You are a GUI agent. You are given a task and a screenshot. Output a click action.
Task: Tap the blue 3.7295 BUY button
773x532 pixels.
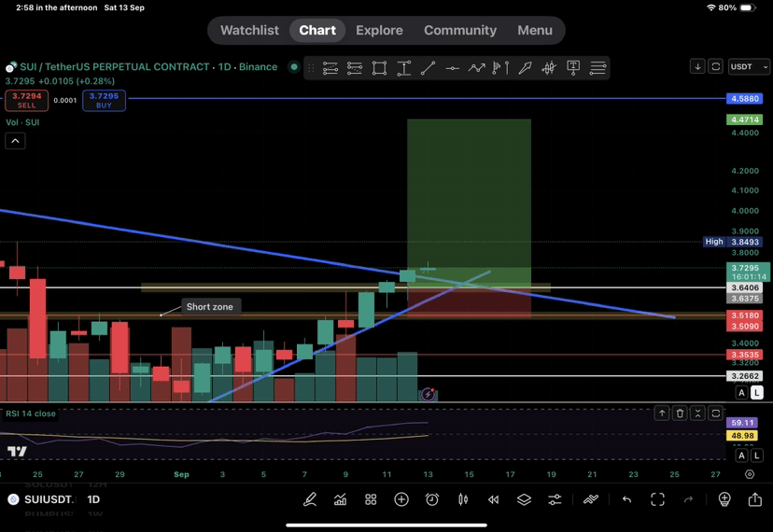(104, 100)
